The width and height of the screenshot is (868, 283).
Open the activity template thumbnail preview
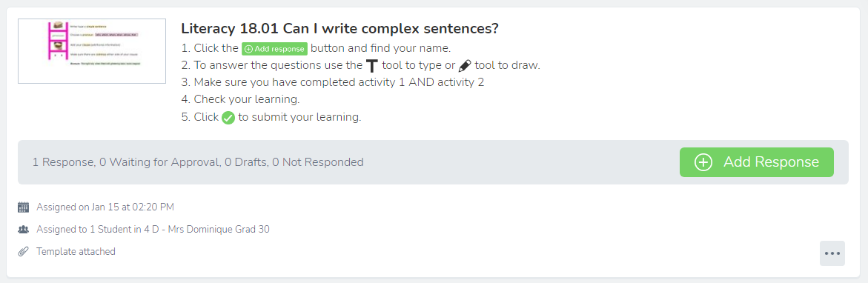pyautogui.click(x=92, y=51)
